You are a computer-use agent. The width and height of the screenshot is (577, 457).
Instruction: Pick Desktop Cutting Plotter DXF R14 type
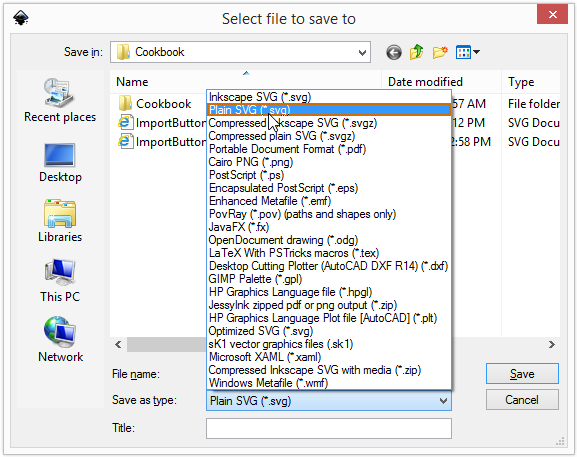tap(329, 266)
